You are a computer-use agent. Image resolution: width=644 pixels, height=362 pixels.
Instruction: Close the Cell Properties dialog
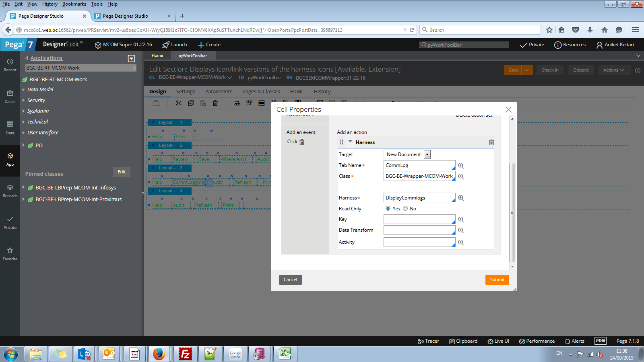[508, 109]
